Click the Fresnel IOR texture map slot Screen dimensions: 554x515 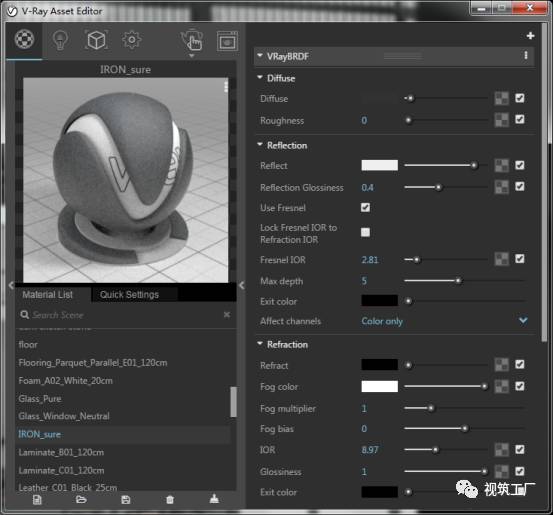point(501,259)
